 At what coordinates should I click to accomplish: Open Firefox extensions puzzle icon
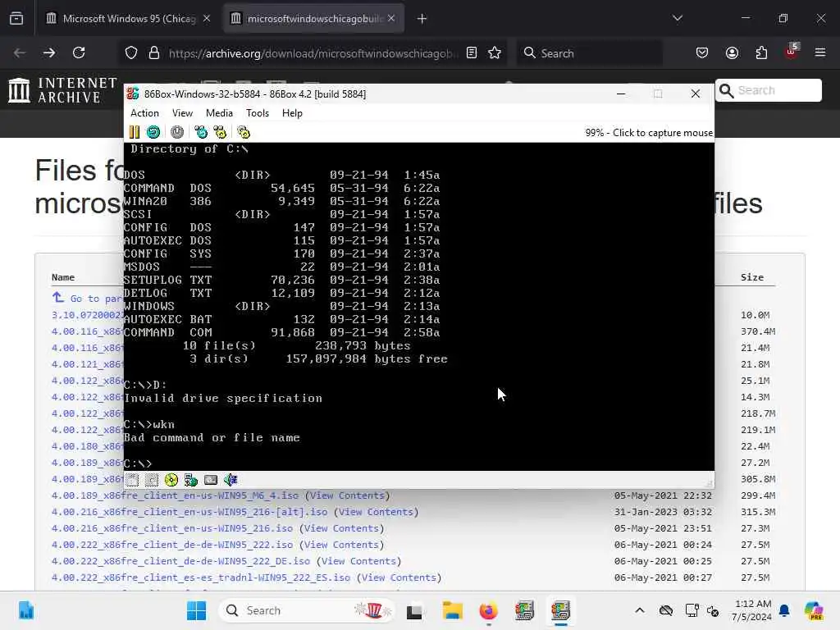coord(761,52)
